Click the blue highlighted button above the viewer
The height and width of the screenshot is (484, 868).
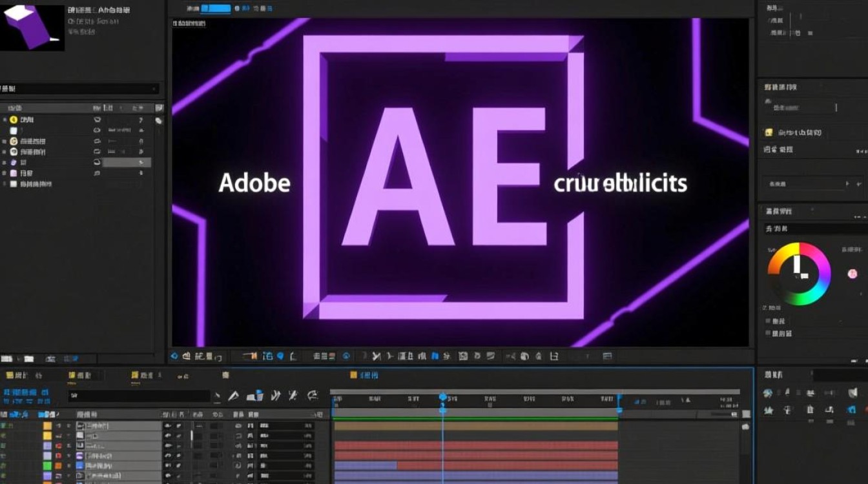click(x=216, y=8)
